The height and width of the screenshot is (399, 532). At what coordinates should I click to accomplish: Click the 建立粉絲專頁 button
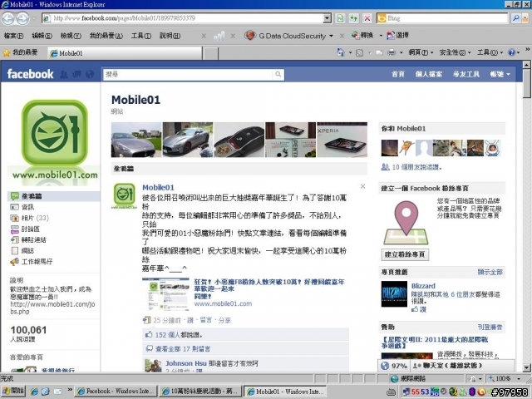[x=405, y=254]
